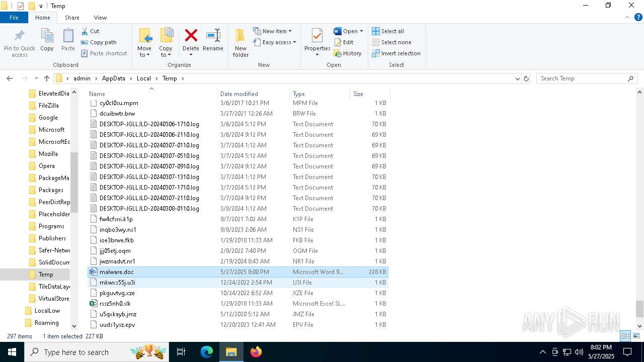The image size is (644, 362).
Task: Click the Paste clipboard icon
Action: point(68,36)
